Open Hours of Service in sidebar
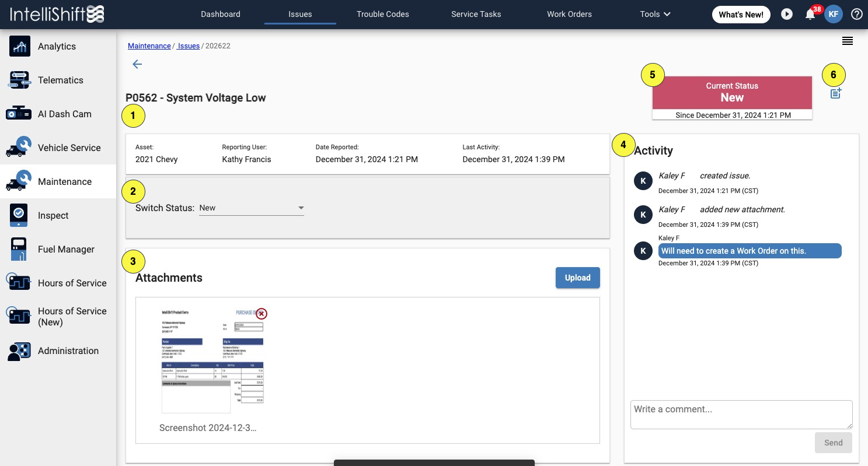 point(58,283)
